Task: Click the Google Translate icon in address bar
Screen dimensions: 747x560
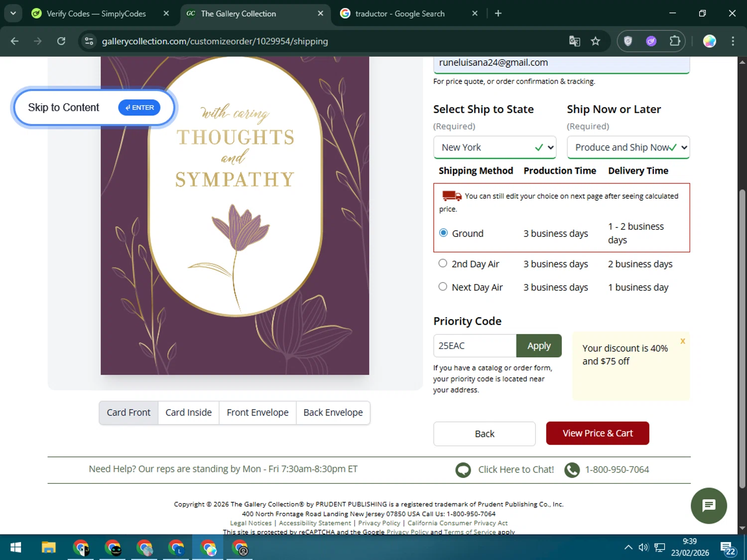Action: coord(574,41)
